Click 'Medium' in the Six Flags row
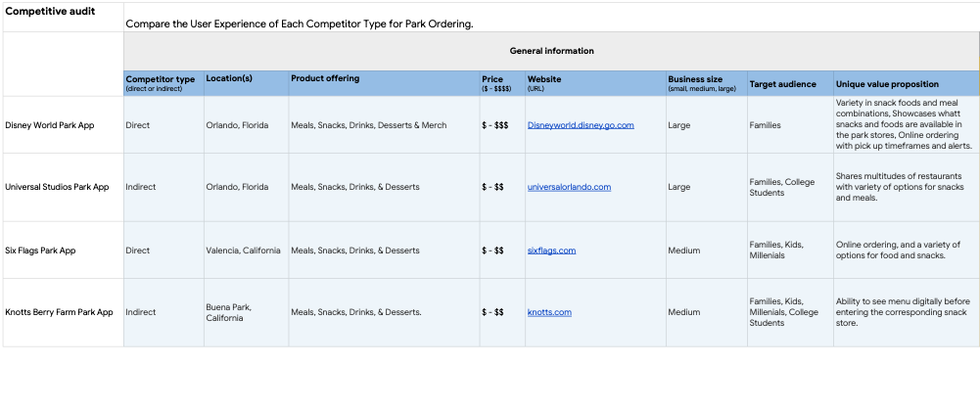 click(x=707, y=251)
